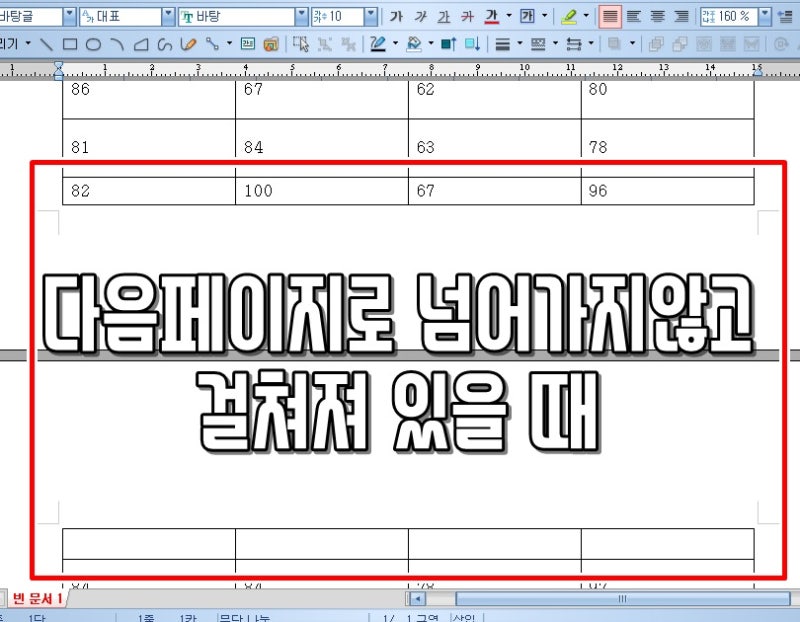This screenshot has height=622, width=800.
Task: Expand the connector tool dropdown arrow
Action: click(229, 44)
